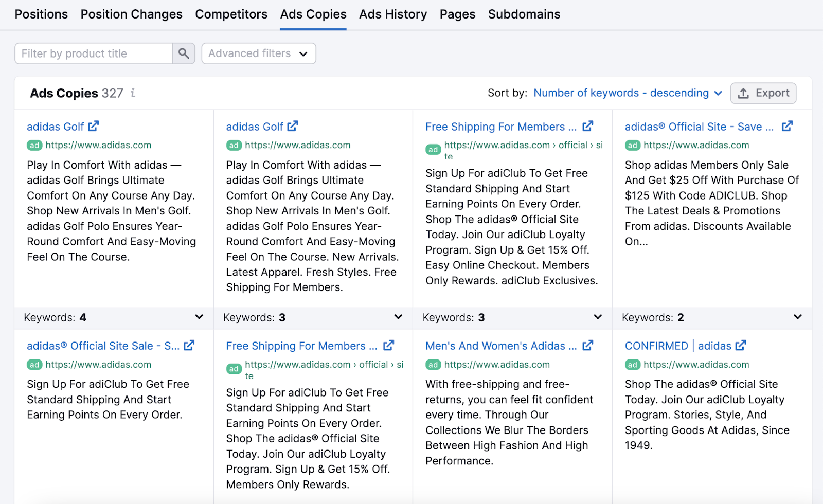Expand Keywords: 4 for the first adidas Golf ad
This screenshot has height=504, width=823.
click(x=200, y=317)
